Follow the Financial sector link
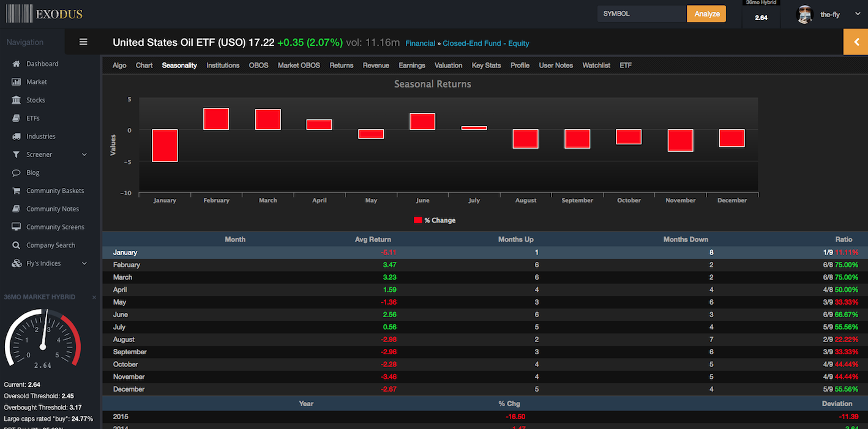The image size is (868, 429). tap(420, 43)
